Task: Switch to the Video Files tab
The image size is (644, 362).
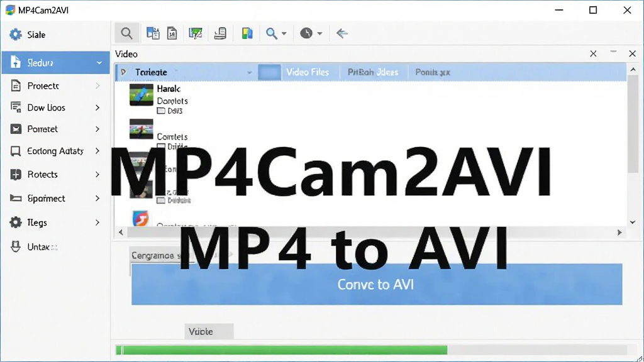Action: click(x=308, y=72)
